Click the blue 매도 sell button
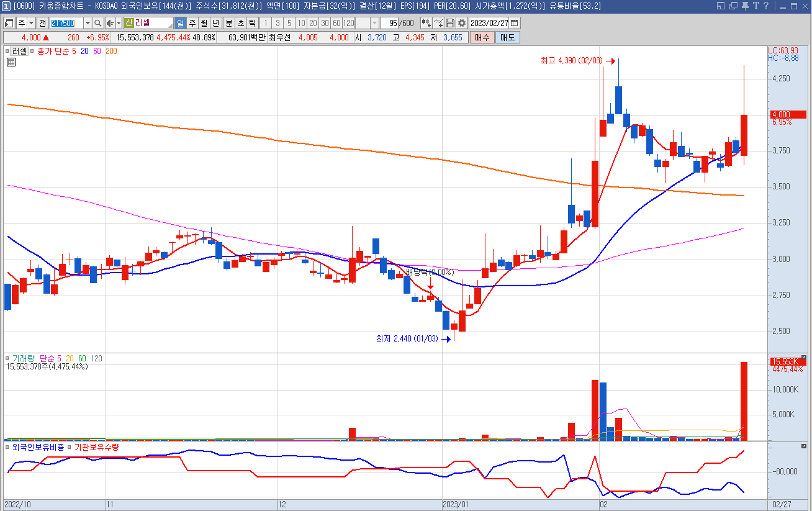Viewport: 812px width, 511px height. point(507,37)
